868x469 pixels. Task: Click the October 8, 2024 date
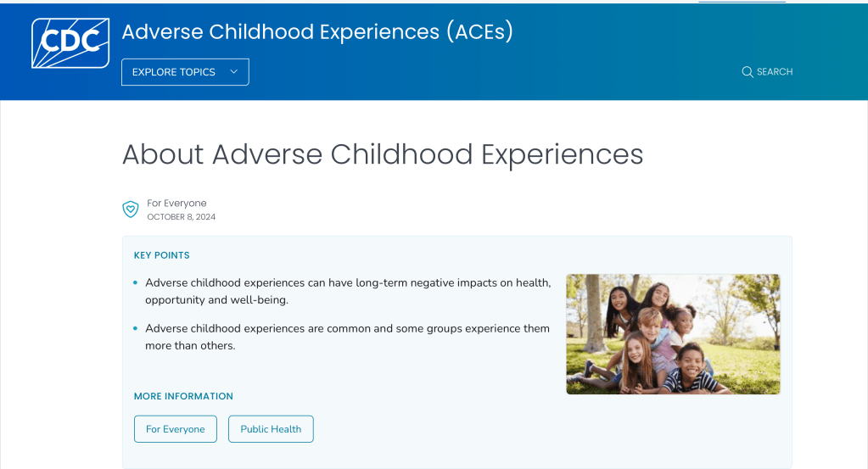[x=181, y=217]
